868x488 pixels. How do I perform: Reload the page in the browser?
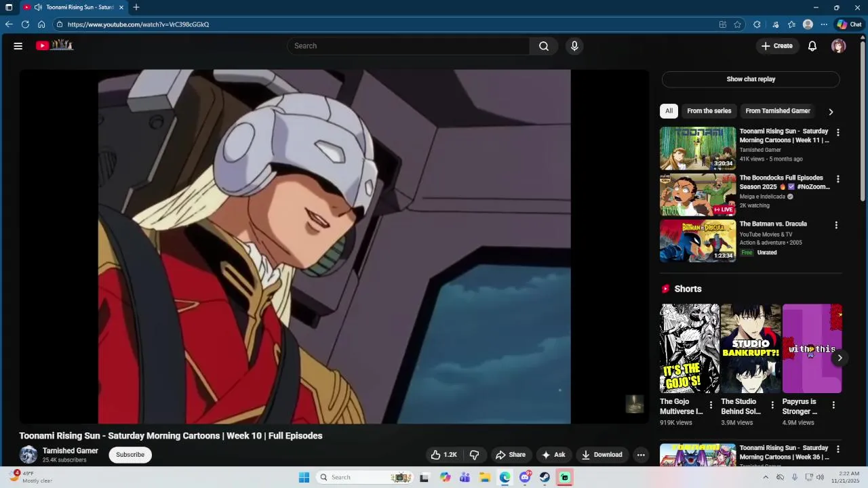pyautogui.click(x=25, y=24)
